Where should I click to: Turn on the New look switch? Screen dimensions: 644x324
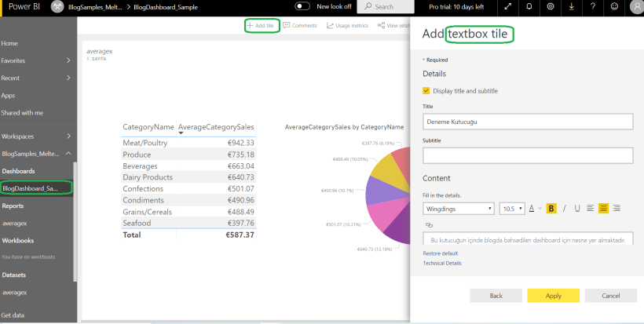click(x=302, y=6)
